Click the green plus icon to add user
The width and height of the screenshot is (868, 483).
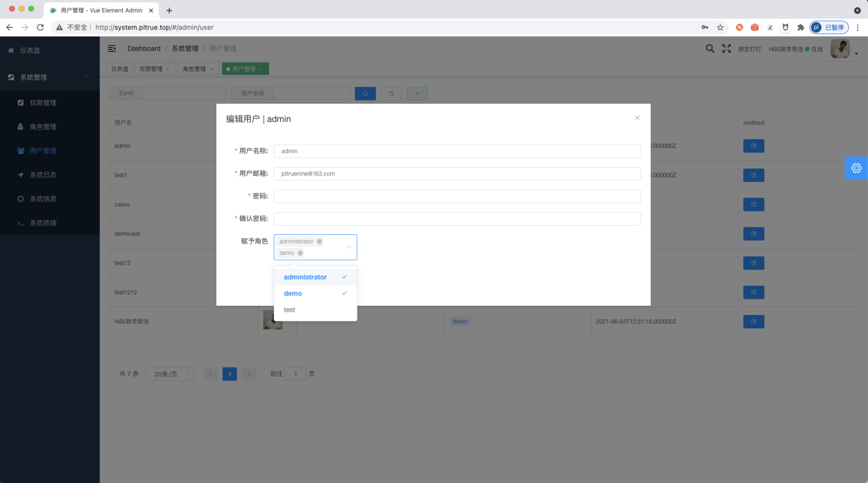tap(417, 93)
